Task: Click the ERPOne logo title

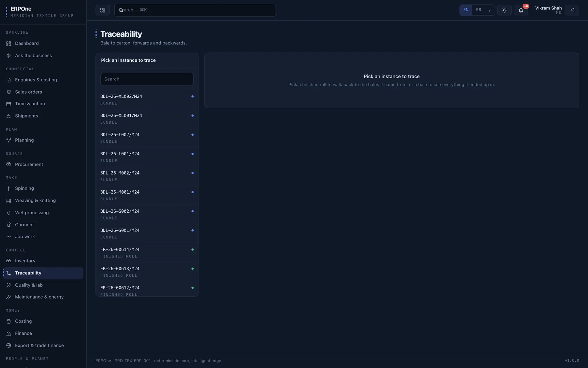Action: (x=21, y=9)
